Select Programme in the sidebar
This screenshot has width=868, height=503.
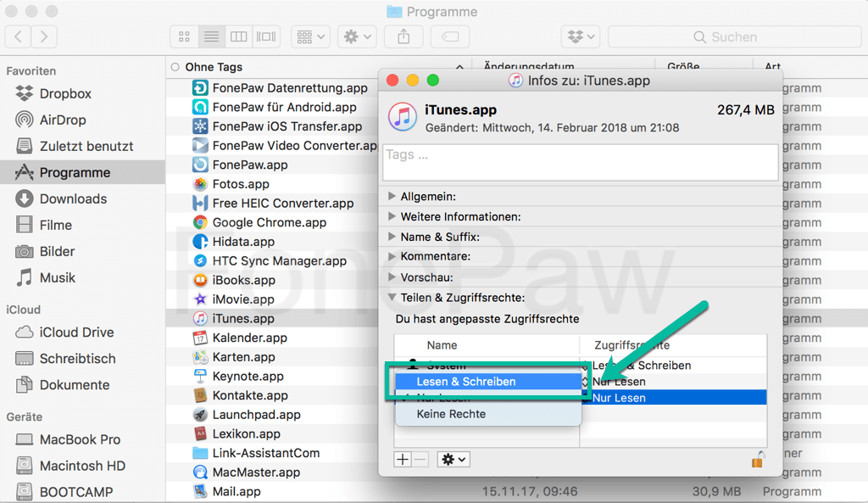[x=82, y=172]
